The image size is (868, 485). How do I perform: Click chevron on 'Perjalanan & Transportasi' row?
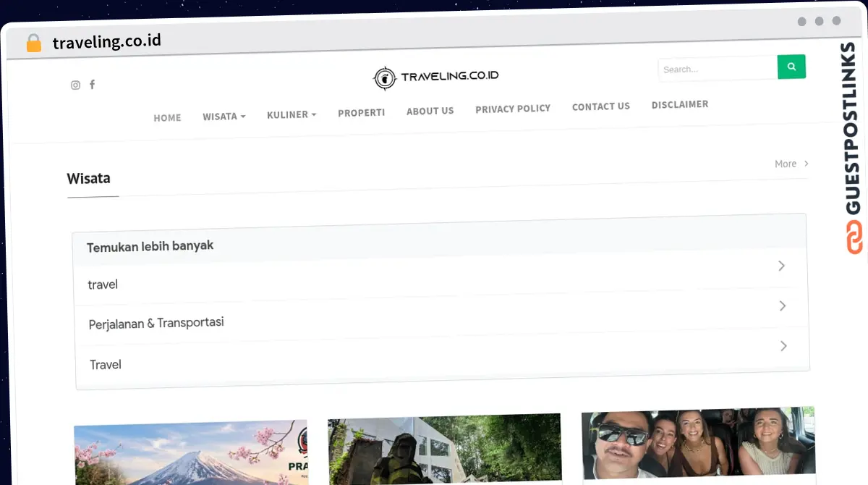[x=783, y=306]
